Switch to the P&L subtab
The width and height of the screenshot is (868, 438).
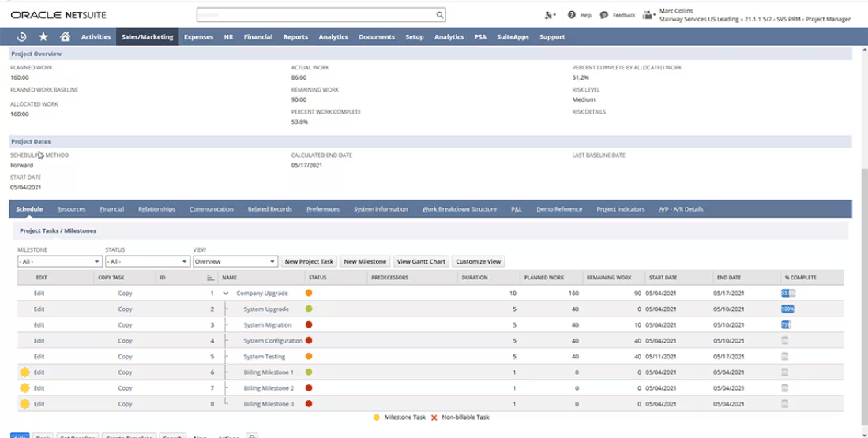click(x=517, y=209)
